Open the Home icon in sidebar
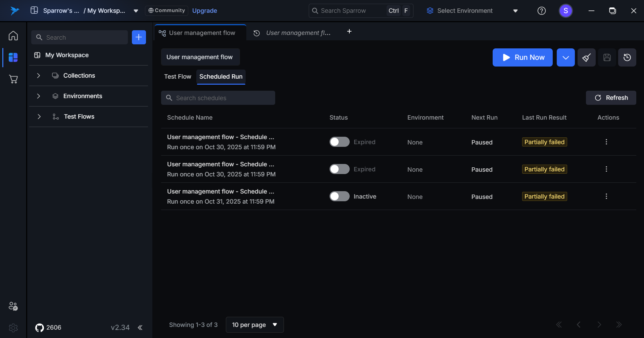644x338 pixels. [13, 36]
